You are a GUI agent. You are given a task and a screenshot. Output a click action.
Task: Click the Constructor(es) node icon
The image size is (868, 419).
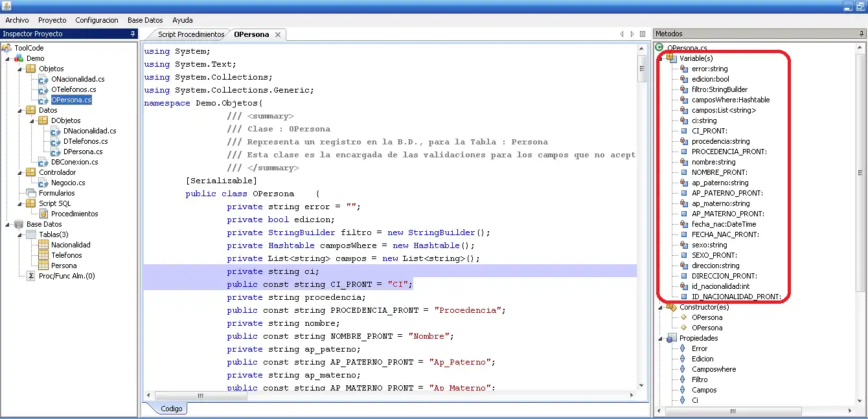672,307
